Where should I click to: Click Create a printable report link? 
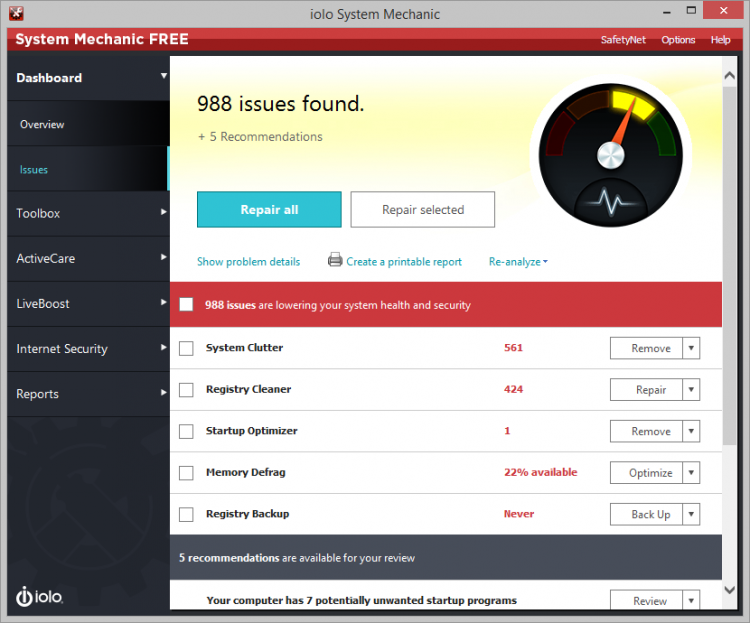404,262
